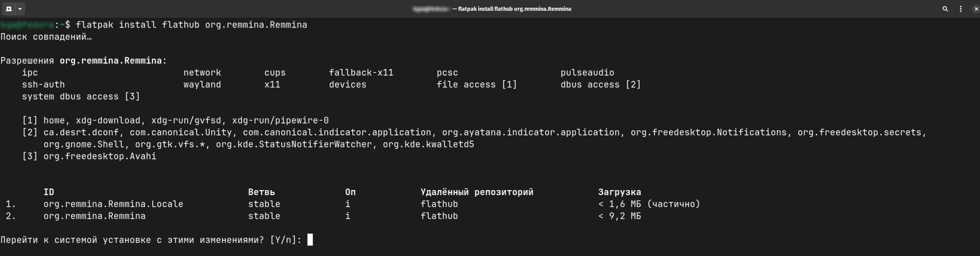The width and height of the screenshot is (980, 256).
Task: Click the [Y/n] prompt cursor
Action: pos(310,240)
